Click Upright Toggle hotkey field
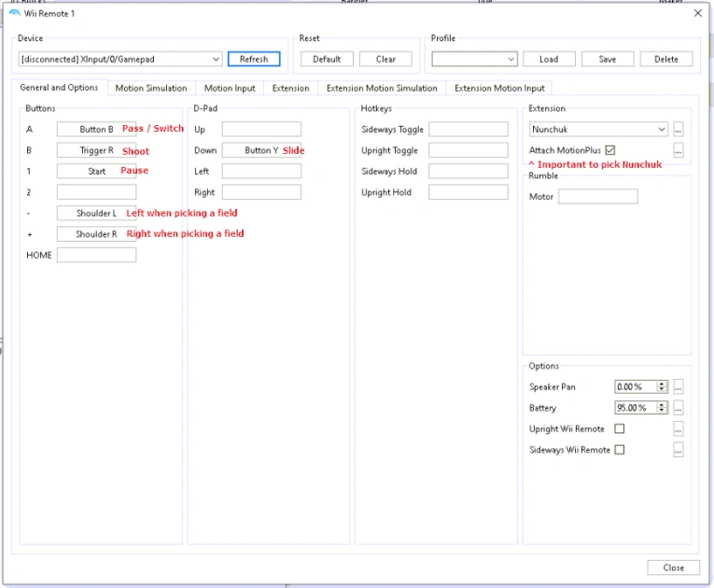Image resolution: width=714 pixels, height=588 pixels. (469, 150)
